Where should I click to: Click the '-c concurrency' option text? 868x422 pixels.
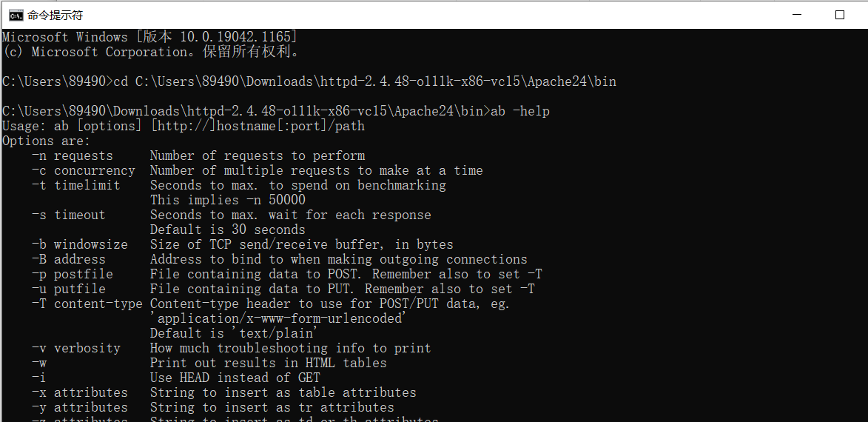pos(83,170)
